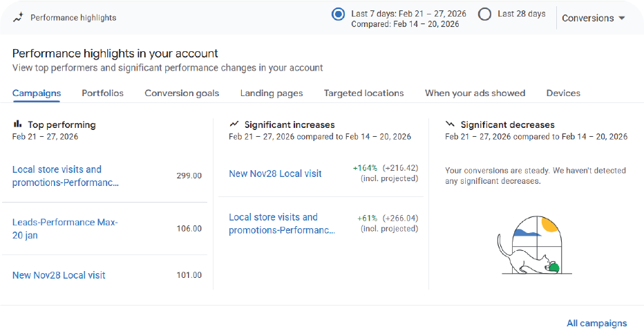This screenshot has height=336, width=644.
Task: Open New Nov28 Local visit in Significant increases
Action: [275, 174]
